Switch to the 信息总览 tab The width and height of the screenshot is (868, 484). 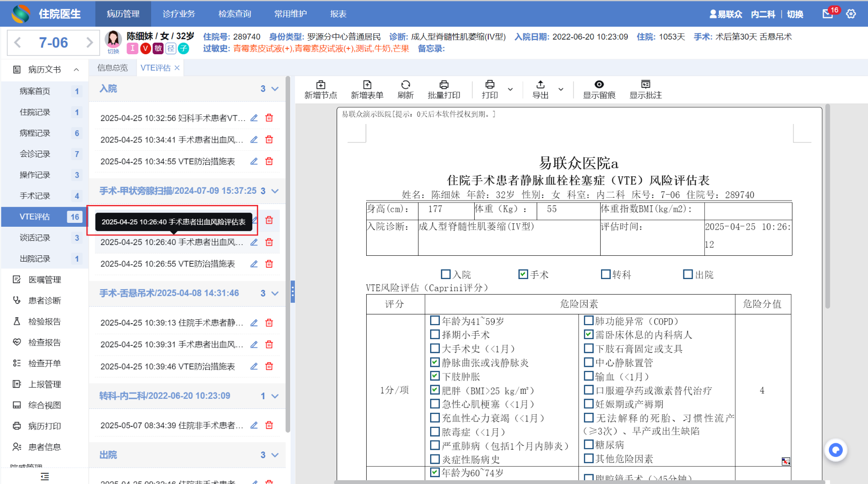coord(112,68)
